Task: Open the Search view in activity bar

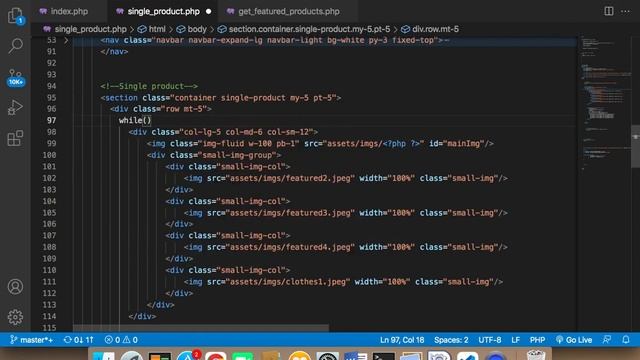Action: [15, 45]
